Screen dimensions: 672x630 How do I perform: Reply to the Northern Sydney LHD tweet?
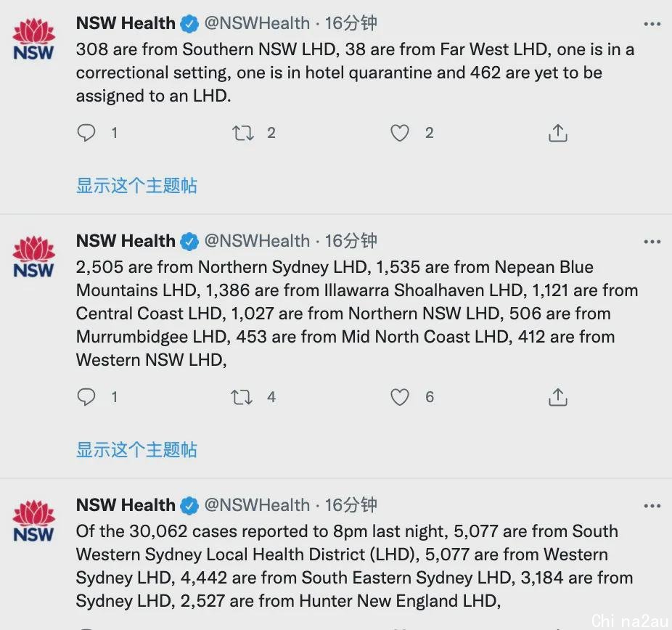(86, 397)
